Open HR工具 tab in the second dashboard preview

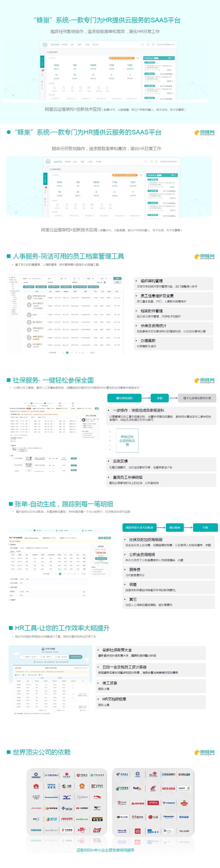(x=98, y=162)
